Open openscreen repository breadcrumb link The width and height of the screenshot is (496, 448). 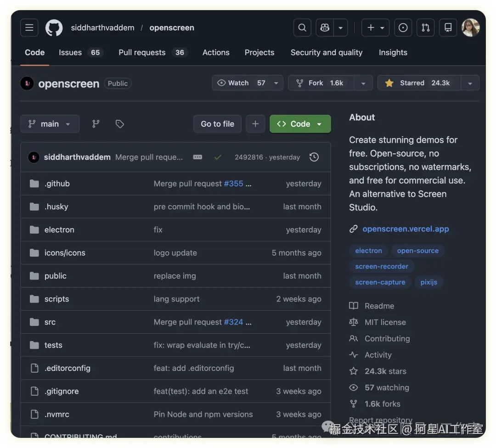pos(172,28)
